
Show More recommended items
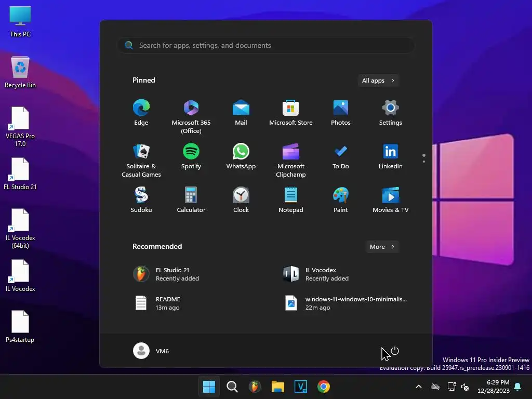click(382, 247)
